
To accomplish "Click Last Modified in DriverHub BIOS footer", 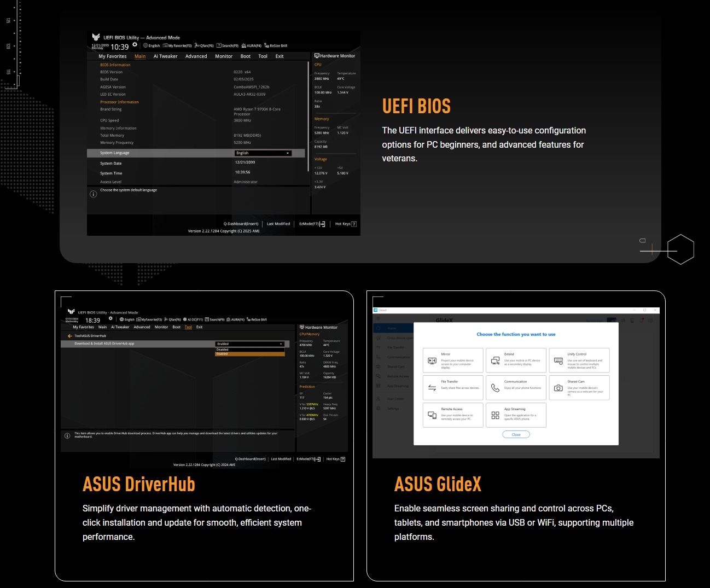I will pos(281,459).
